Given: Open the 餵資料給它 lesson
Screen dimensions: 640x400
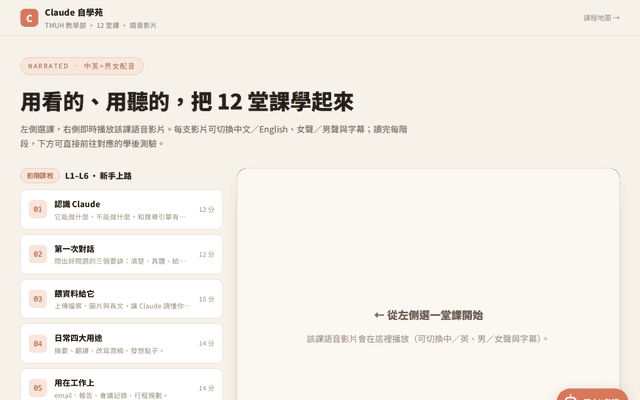Looking at the screenshot, I should [122, 299].
